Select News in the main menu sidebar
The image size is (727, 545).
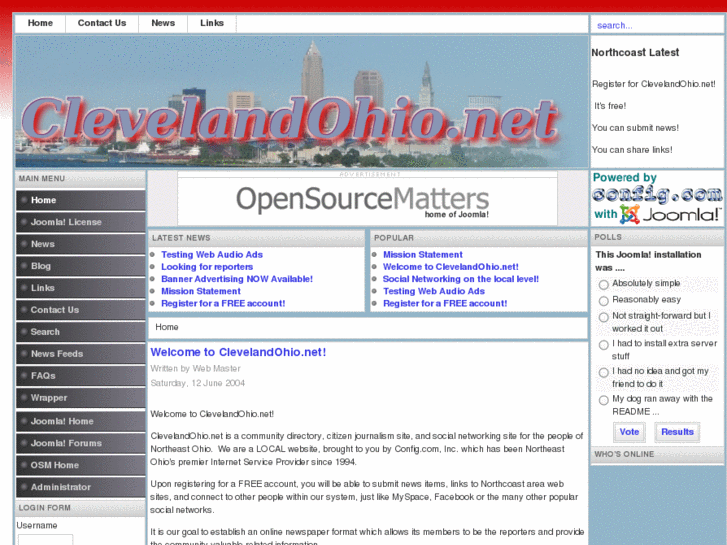[x=80, y=244]
